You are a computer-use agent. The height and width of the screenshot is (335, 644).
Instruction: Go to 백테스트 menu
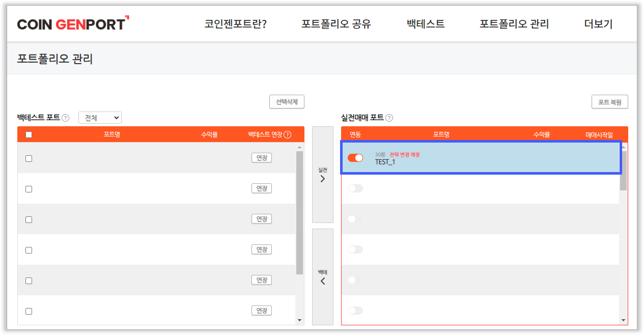[x=426, y=24]
